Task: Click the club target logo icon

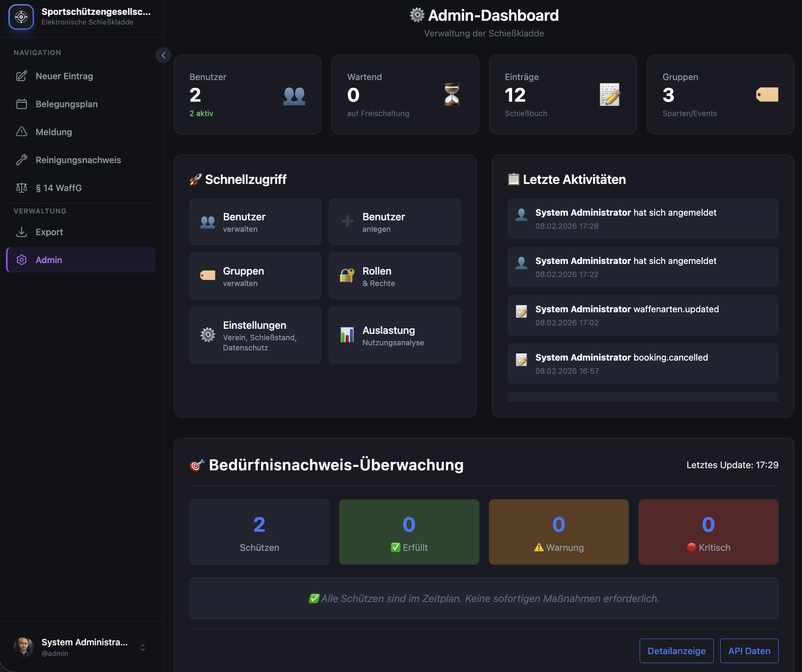Action: click(x=21, y=17)
